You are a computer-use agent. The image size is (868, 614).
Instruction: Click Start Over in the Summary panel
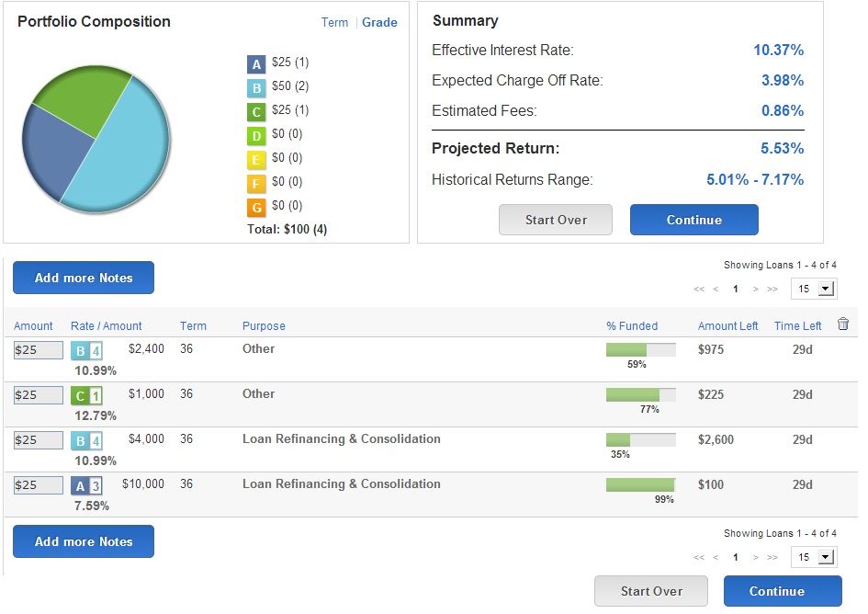point(556,220)
